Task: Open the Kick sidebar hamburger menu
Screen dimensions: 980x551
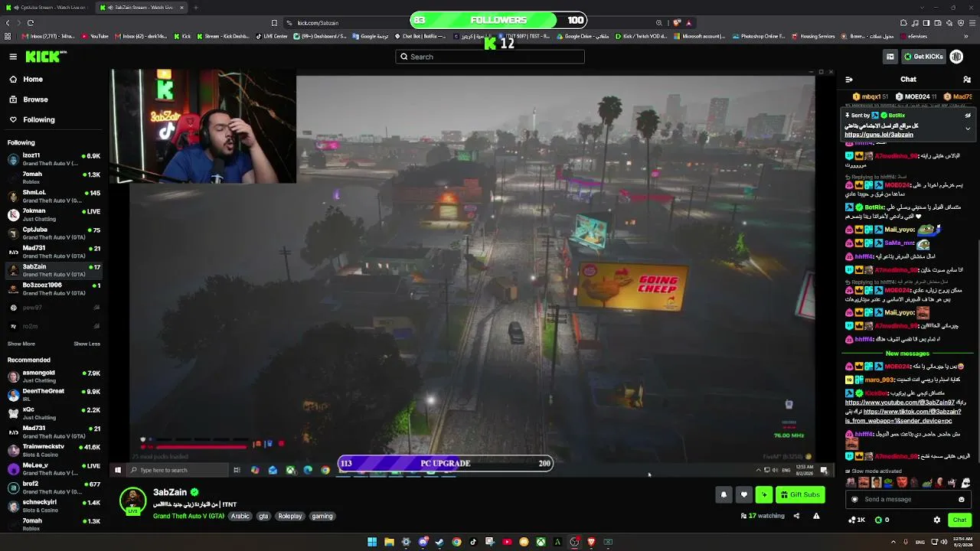Action: 13,57
